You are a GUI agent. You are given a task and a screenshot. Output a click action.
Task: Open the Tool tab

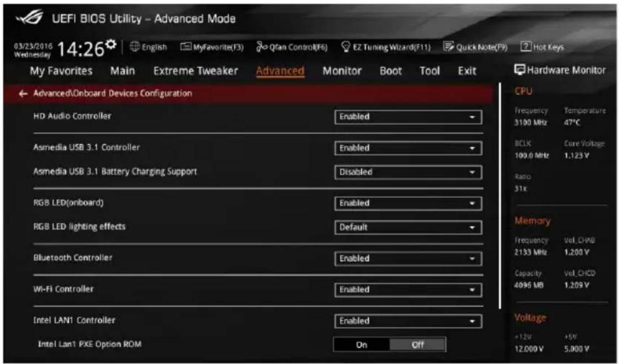(429, 71)
